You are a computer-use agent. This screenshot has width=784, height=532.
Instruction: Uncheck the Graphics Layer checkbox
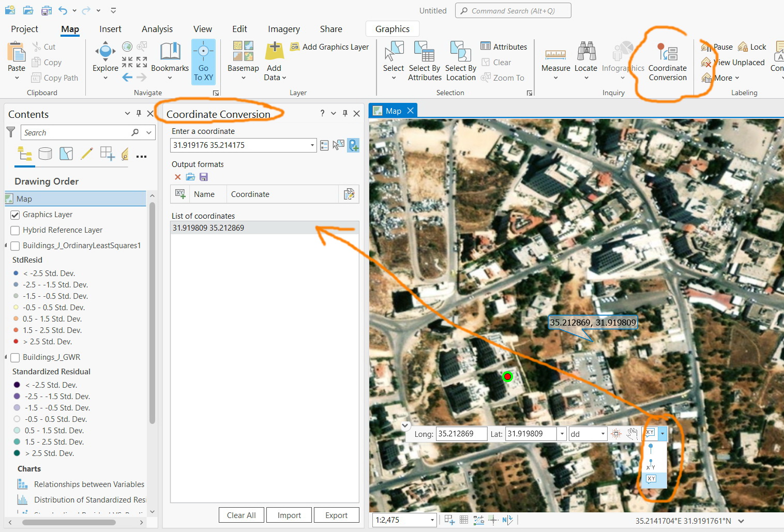[15, 215]
